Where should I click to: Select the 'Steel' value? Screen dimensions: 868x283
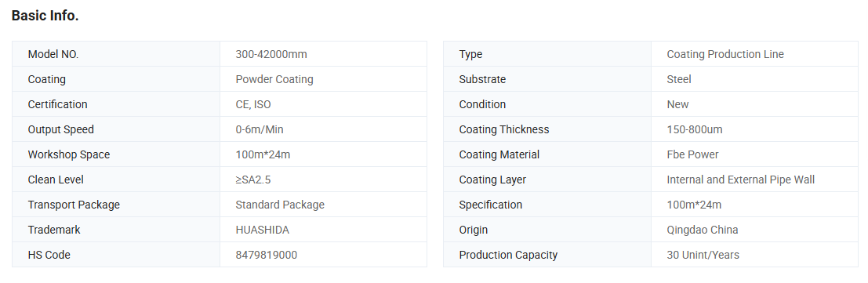tap(679, 79)
